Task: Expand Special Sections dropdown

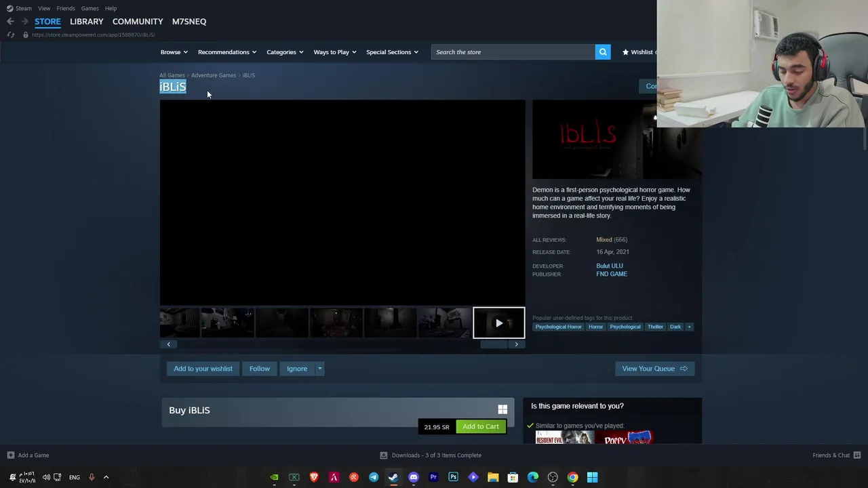Action: (x=392, y=52)
